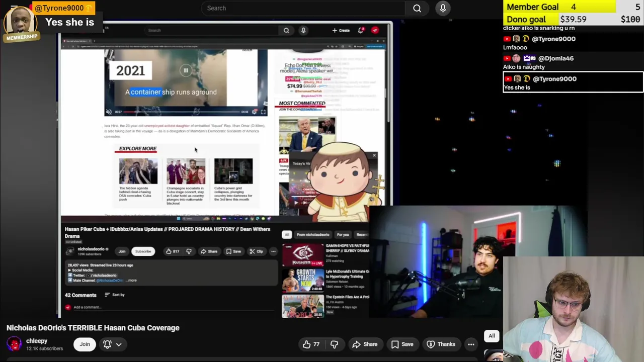Join nicholasdeorio channel
Image resolution: width=644 pixels, height=362 pixels.
[122, 251]
